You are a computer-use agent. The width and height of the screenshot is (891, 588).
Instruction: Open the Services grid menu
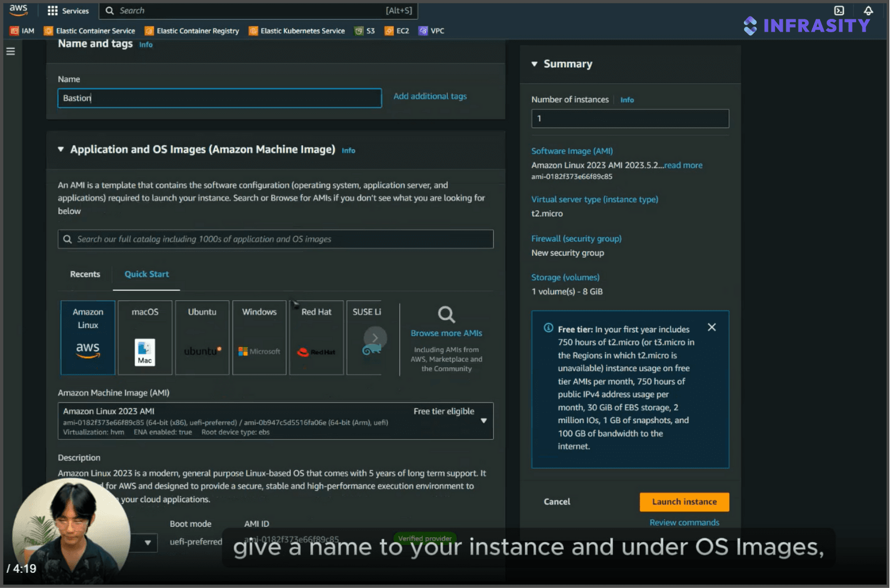click(x=68, y=11)
